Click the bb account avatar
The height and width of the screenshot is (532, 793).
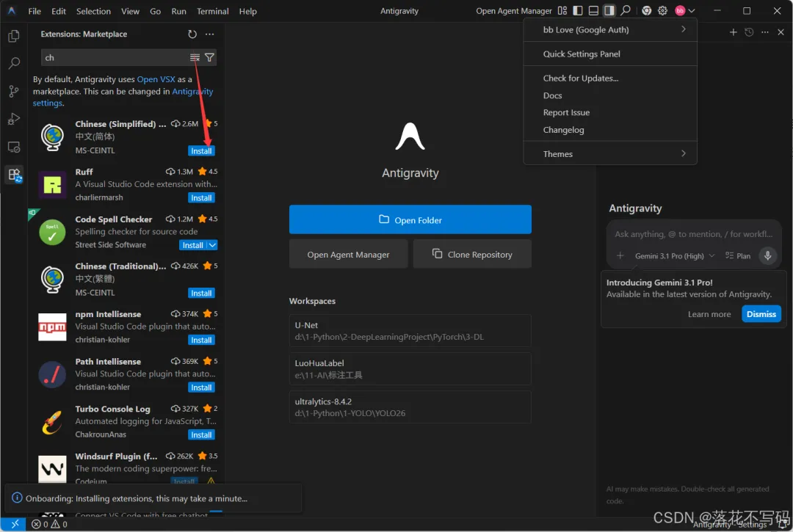(680, 10)
